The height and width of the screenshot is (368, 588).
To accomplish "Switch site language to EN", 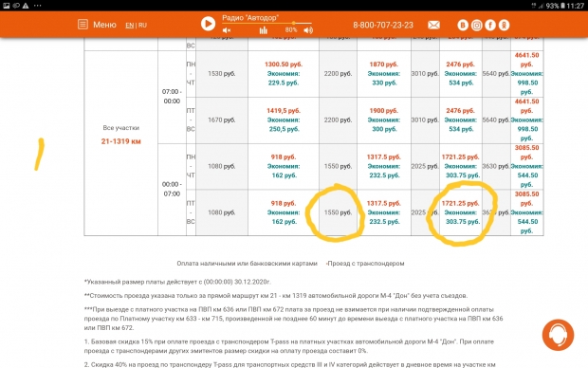I will [x=129, y=25].
